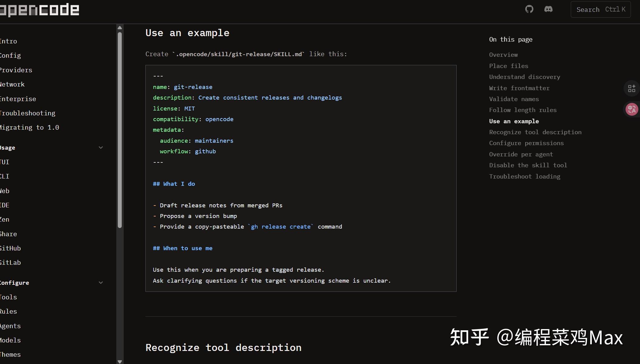Select Troubleshooting in the sidebar

tap(28, 113)
